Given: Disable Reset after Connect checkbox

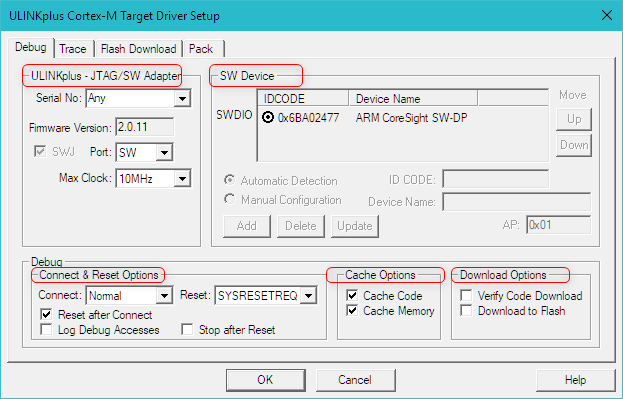Looking at the screenshot, I should [46, 315].
